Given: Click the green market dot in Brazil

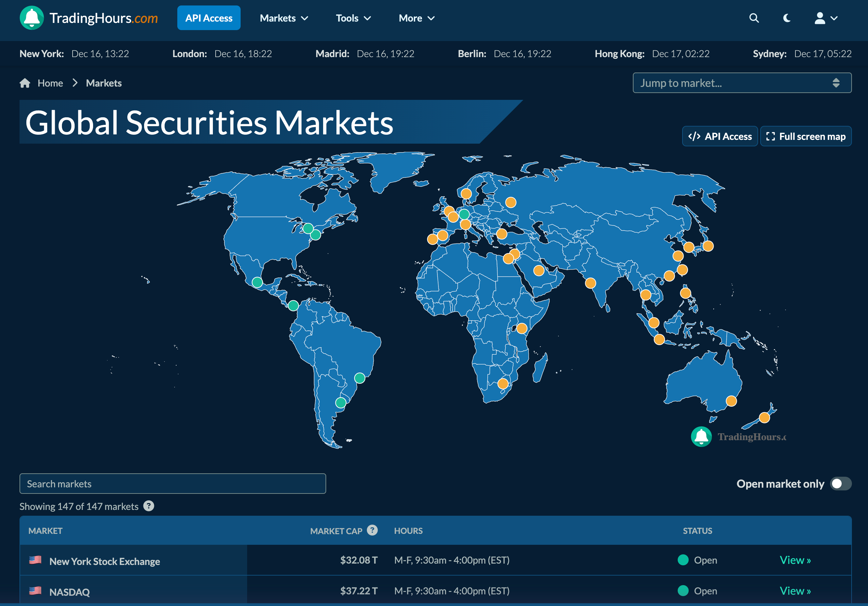Looking at the screenshot, I should [359, 378].
